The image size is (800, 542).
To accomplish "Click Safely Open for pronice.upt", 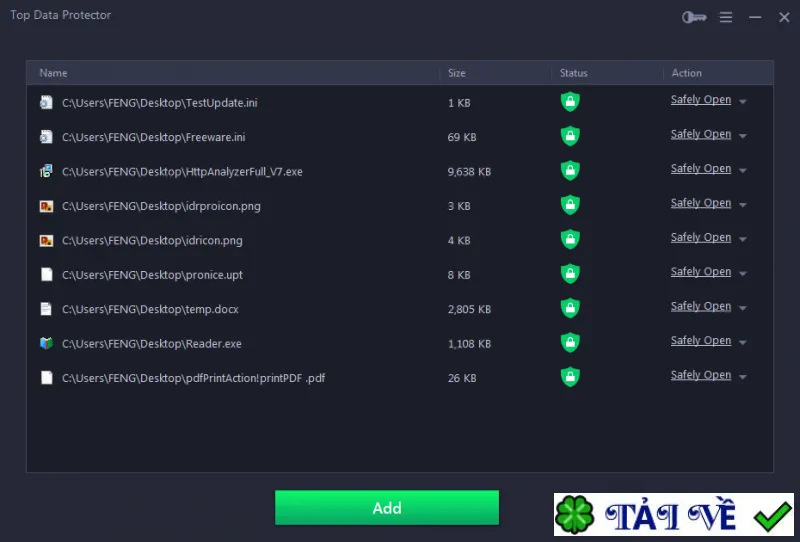I will [x=701, y=272].
